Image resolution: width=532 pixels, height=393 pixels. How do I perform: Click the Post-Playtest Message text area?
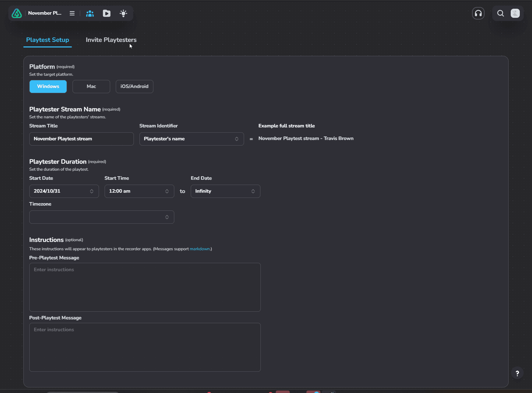(145, 347)
